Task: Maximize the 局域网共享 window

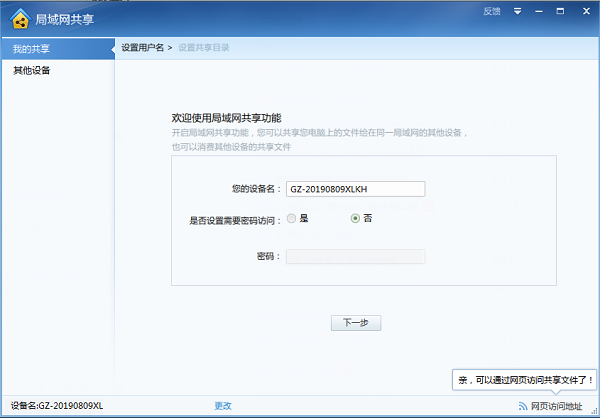Action: 563,12
